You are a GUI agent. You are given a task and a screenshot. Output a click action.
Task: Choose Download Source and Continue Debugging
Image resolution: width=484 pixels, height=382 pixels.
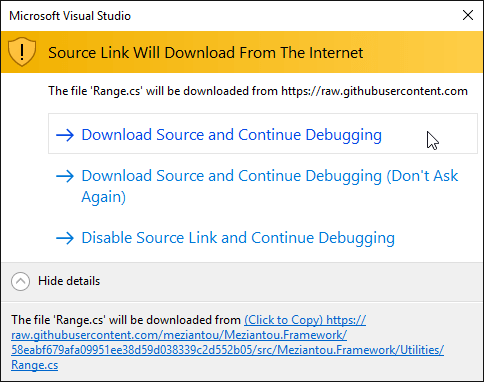(x=263, y=134)
